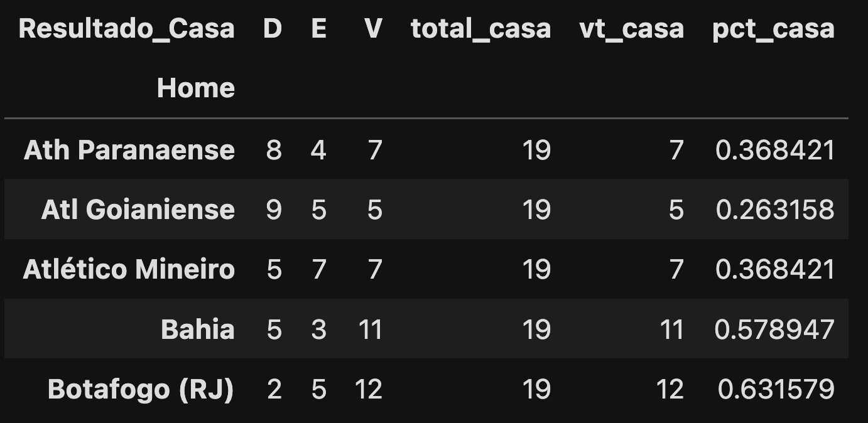Select the Bahia row label

198,329
